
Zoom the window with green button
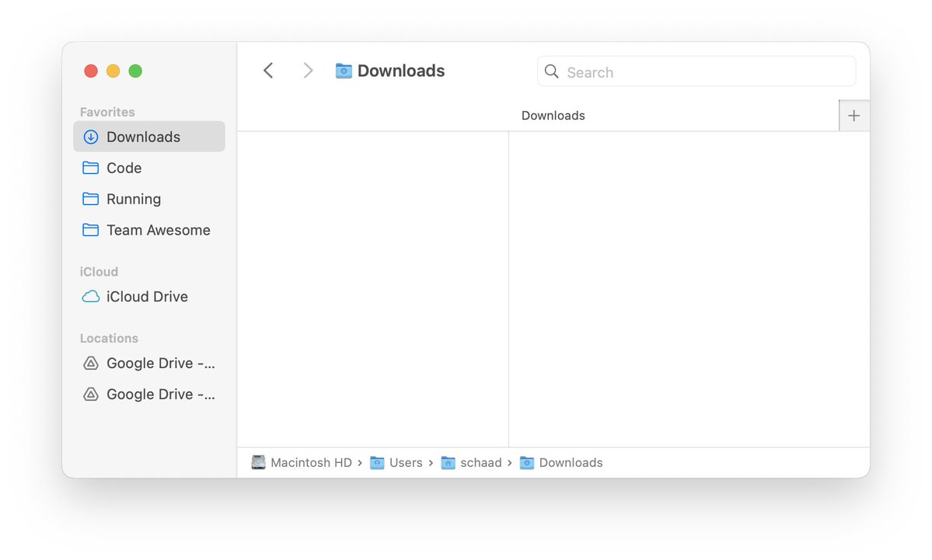(135, 71)
